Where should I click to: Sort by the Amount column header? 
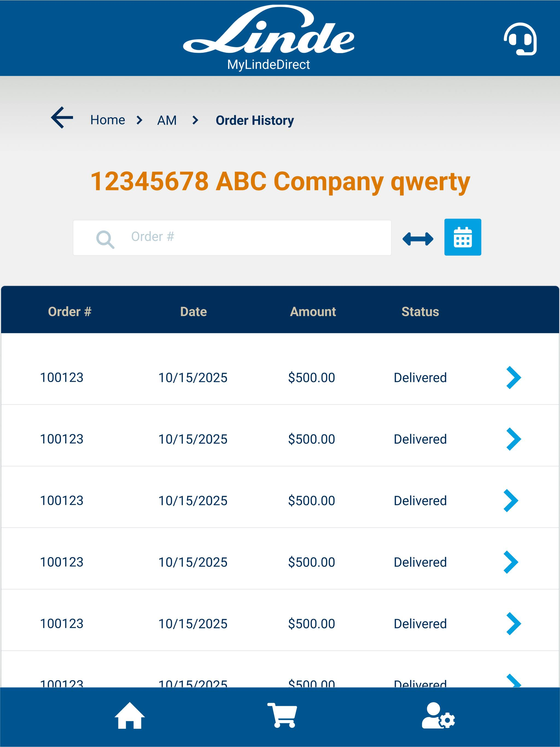click(x=313, y=311)
